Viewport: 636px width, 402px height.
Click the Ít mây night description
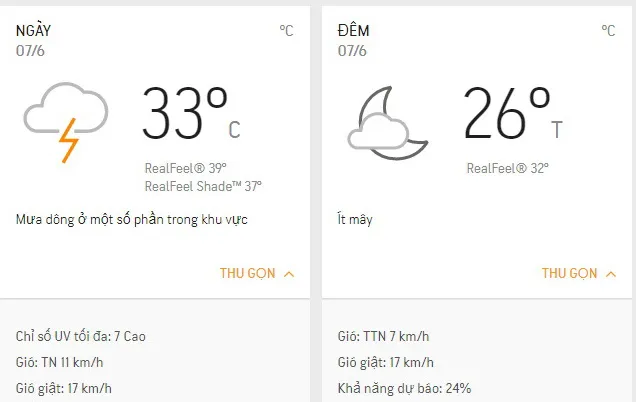[x=355, y=219]
